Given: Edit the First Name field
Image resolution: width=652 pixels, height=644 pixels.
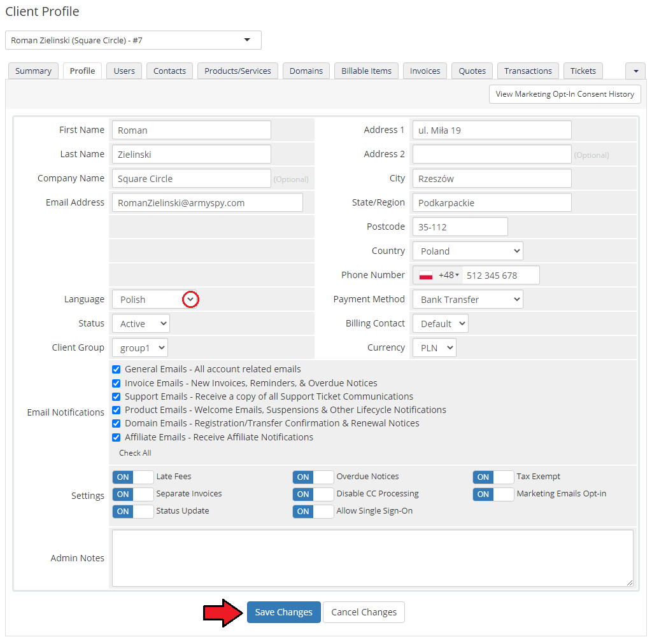Looking at the screenshot, I should [x=191, y=130].
